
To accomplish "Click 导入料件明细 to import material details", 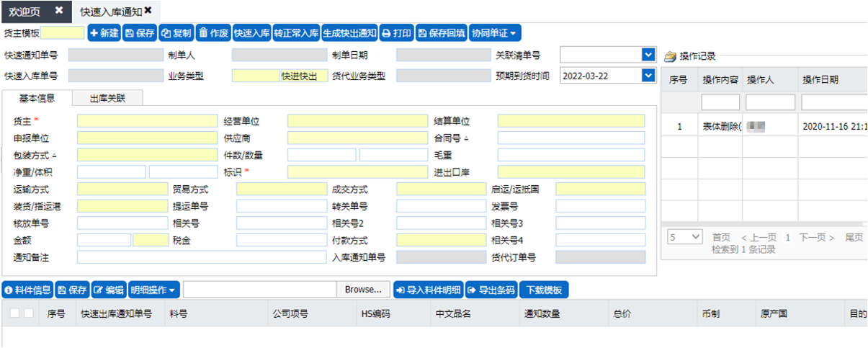I will tap(428, 290).
